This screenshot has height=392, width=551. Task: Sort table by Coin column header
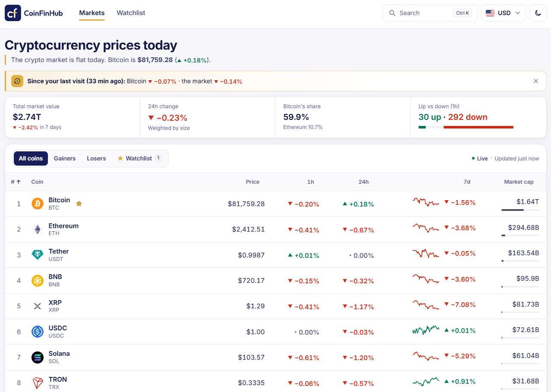37,182
